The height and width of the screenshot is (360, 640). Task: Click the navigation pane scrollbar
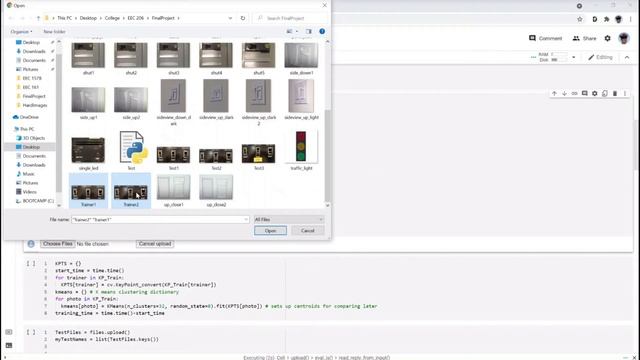(x=59, y=123)
